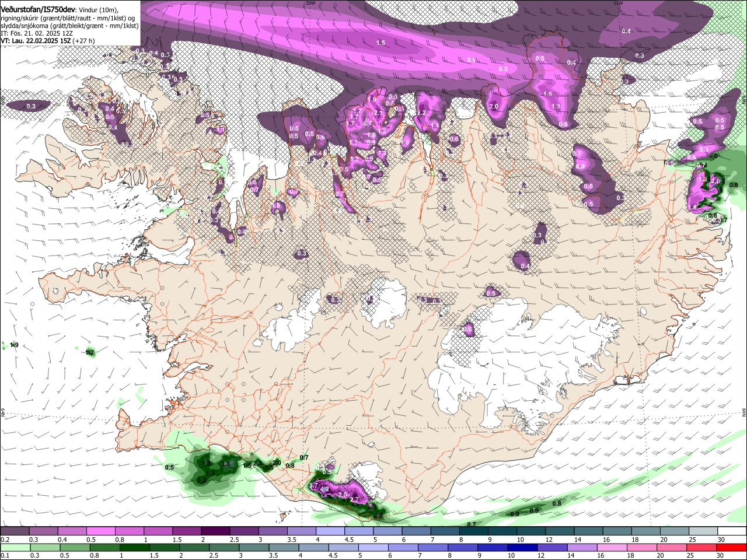Click the 'rigning/skúrir' legend description line
Screen dimensions: 747x560
pos(67,18)
